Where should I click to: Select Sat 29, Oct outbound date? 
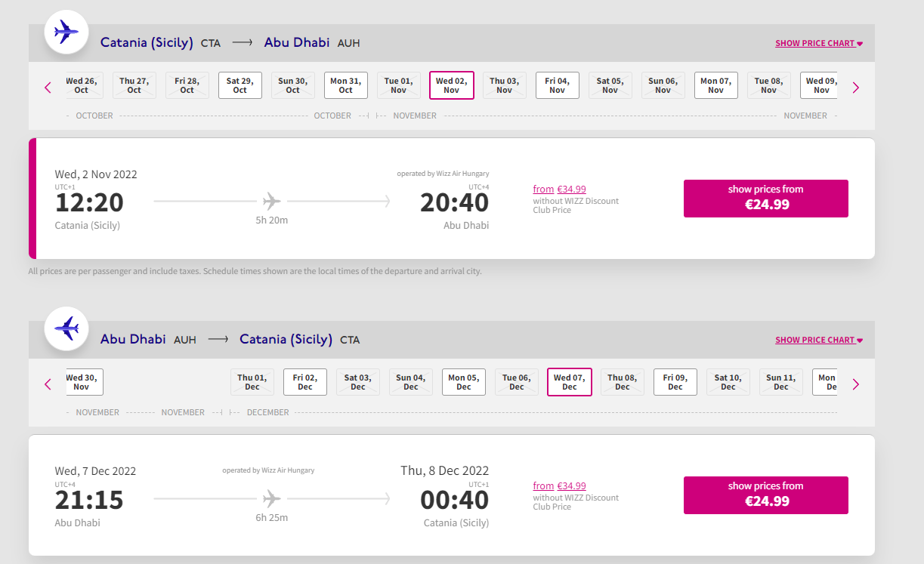(240, 85)
